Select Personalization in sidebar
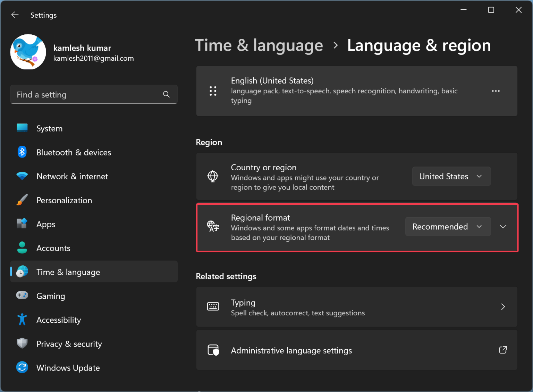Viewport: 533px width, 392px height. (64, 200)
